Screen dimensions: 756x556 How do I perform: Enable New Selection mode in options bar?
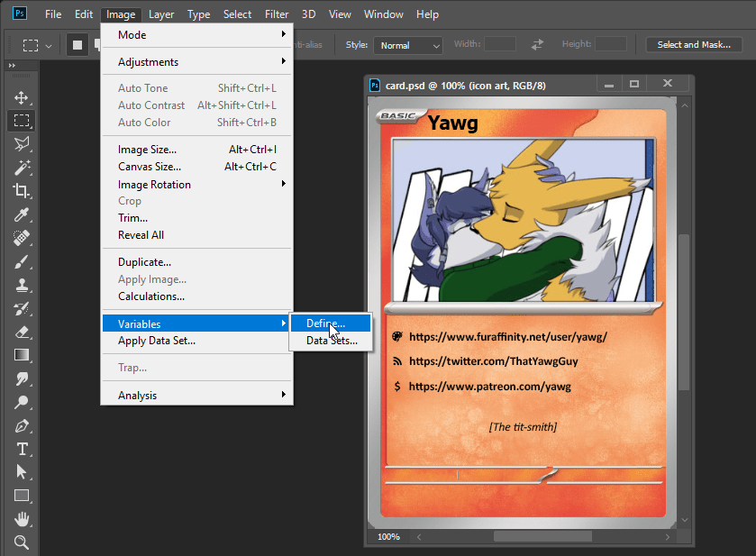click(77, 45)
